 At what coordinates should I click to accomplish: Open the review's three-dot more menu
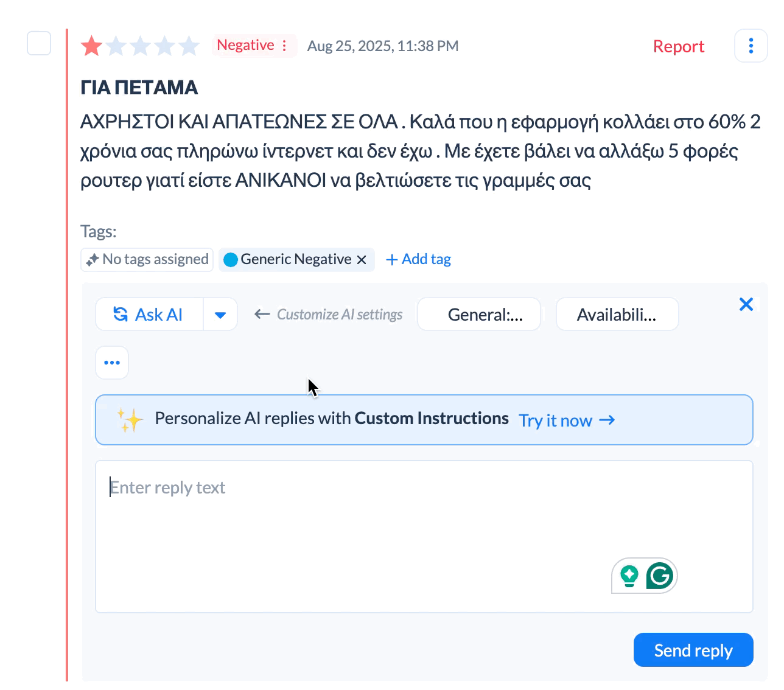[751, 46]
